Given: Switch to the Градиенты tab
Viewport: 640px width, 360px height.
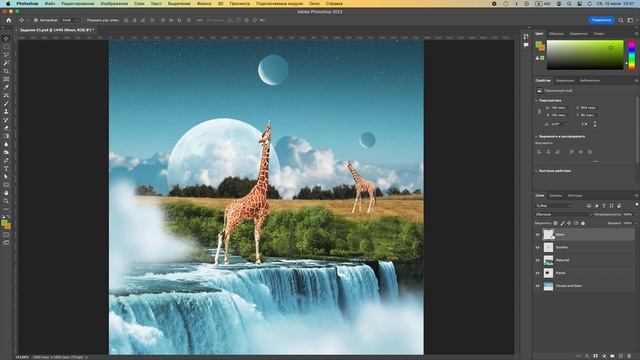Looking at the screenshot, I should tap(578, 34).
